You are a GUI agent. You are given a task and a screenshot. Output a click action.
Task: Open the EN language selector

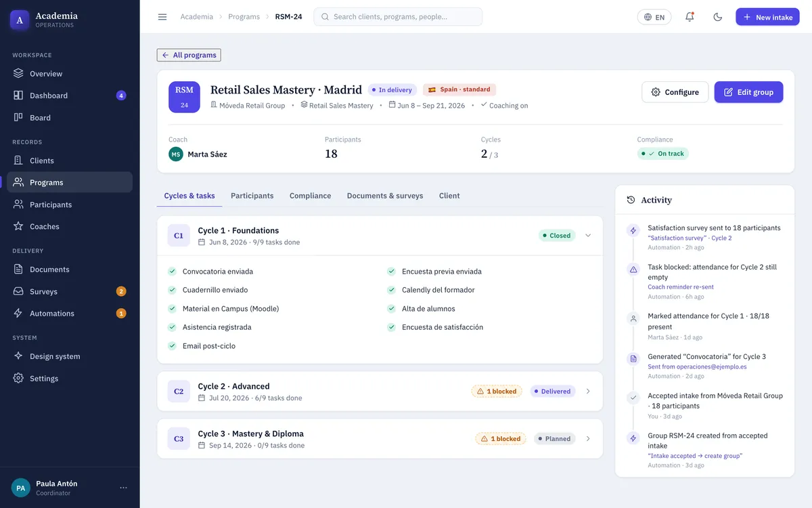(x=654, y=17)
